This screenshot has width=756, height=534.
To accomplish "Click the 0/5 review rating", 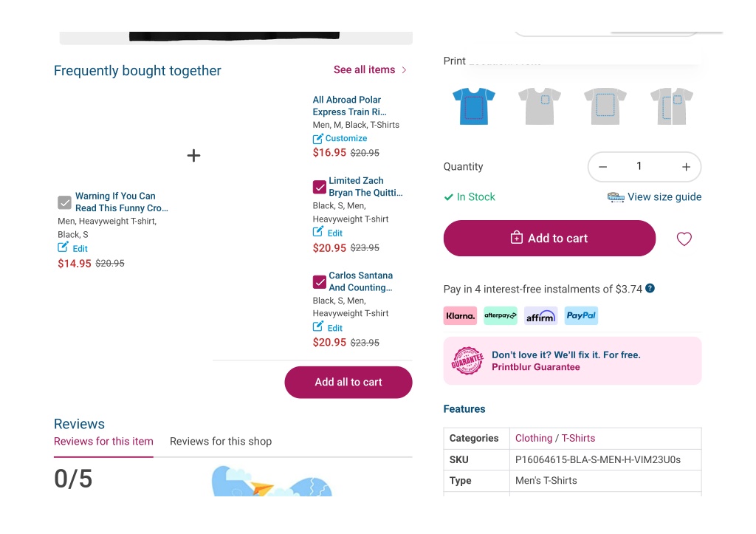I will point(73,479).
